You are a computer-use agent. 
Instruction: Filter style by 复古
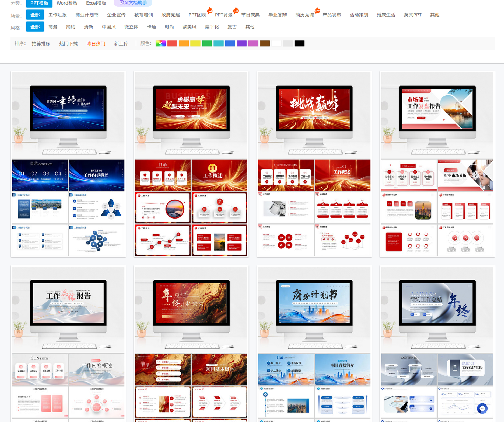point(232,27)
